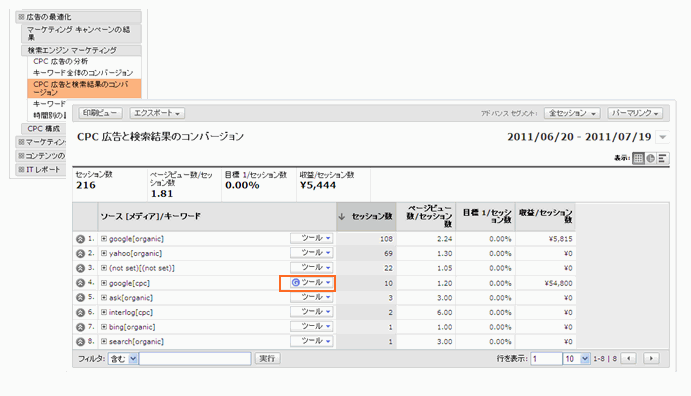Image resolution: width=691 pixels, height=396 pixels.
Task: Click the 行を表示 start row field
Action: (546, 359)
